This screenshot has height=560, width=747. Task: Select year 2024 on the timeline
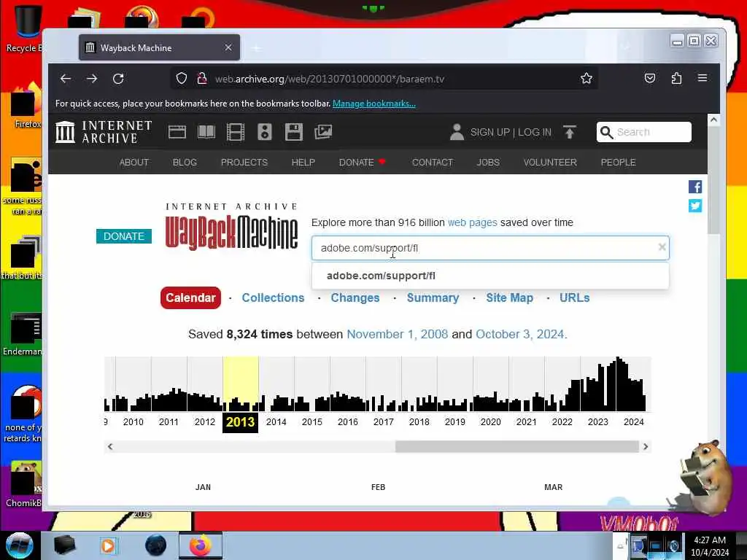point(634,422)
